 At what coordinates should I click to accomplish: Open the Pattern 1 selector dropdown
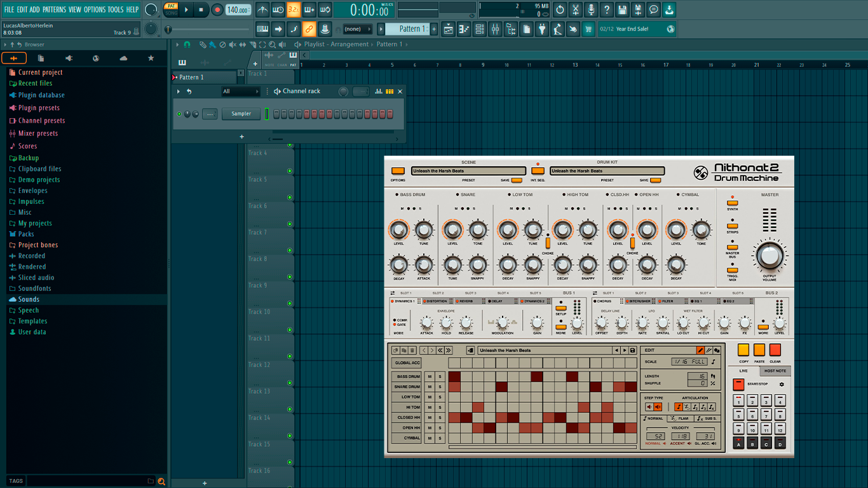(x=407, y=29)
